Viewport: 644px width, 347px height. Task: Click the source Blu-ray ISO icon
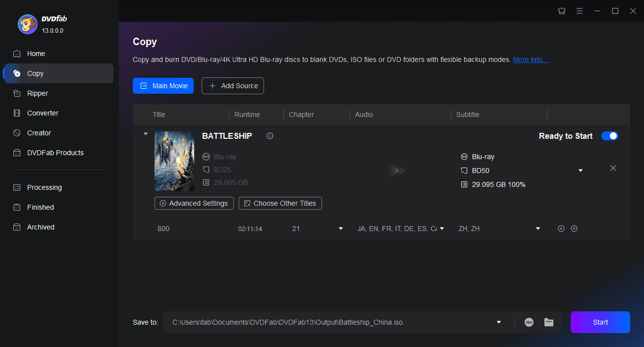206,157
